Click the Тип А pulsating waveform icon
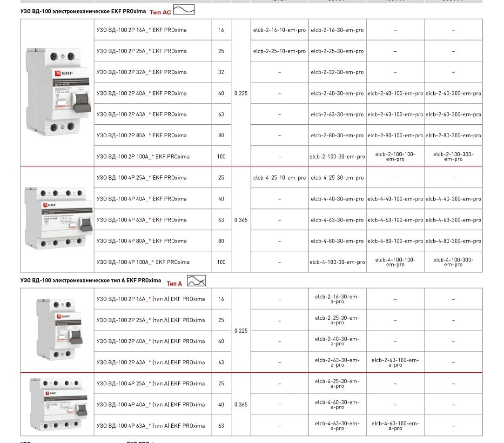 point(196,281)
